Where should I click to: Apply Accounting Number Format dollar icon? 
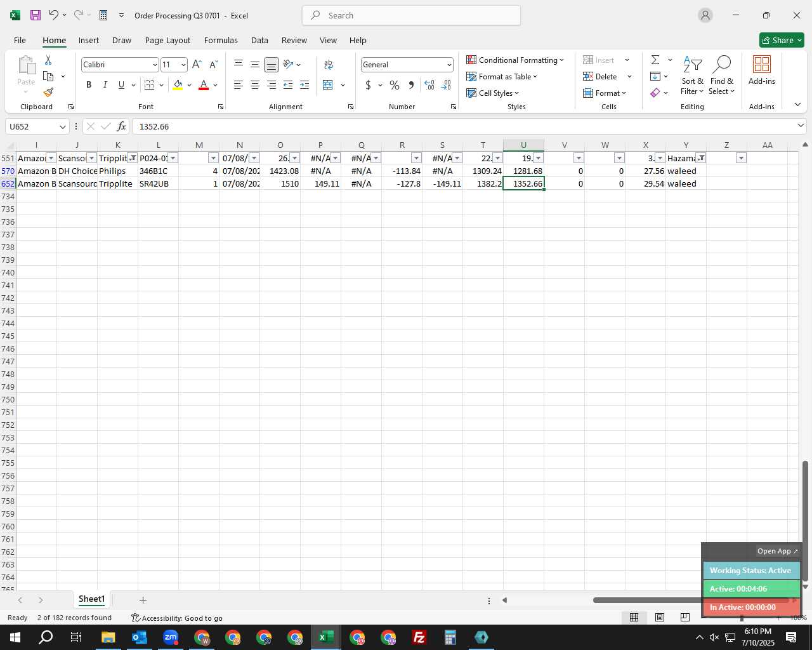coord(368,84)
